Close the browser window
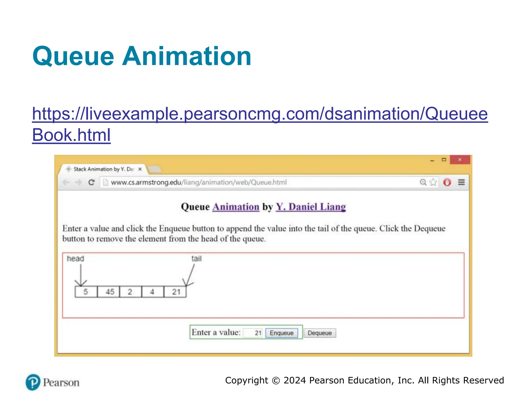 (x=460, y=159)
